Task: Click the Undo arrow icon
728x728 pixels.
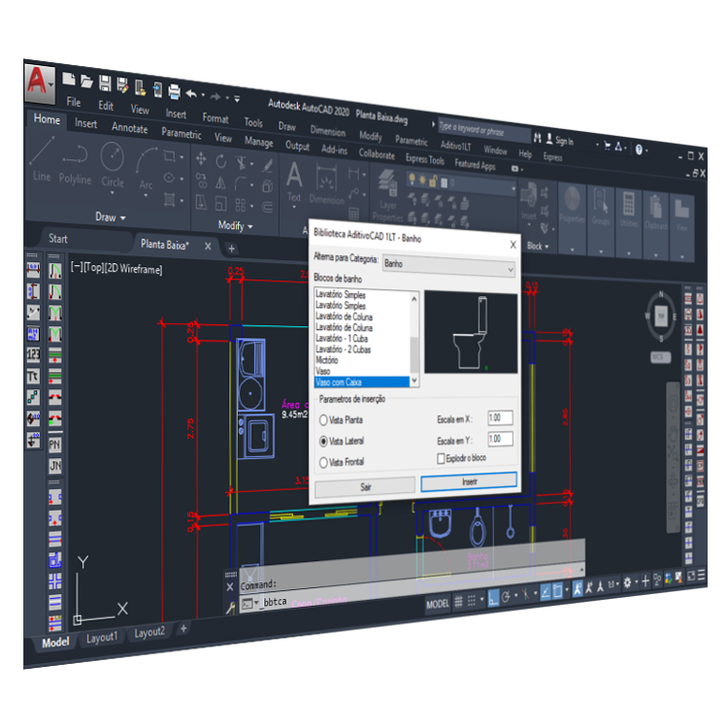Action: pos(191,93)
